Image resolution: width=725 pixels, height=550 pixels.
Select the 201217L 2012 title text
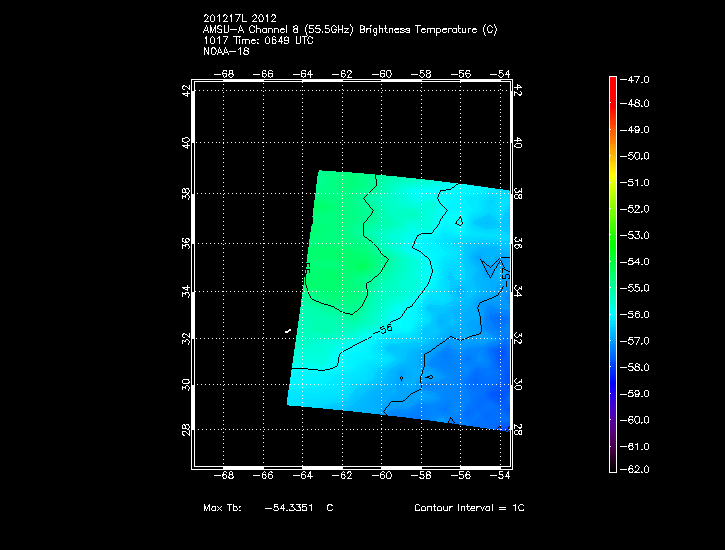(x=239, y=18)
